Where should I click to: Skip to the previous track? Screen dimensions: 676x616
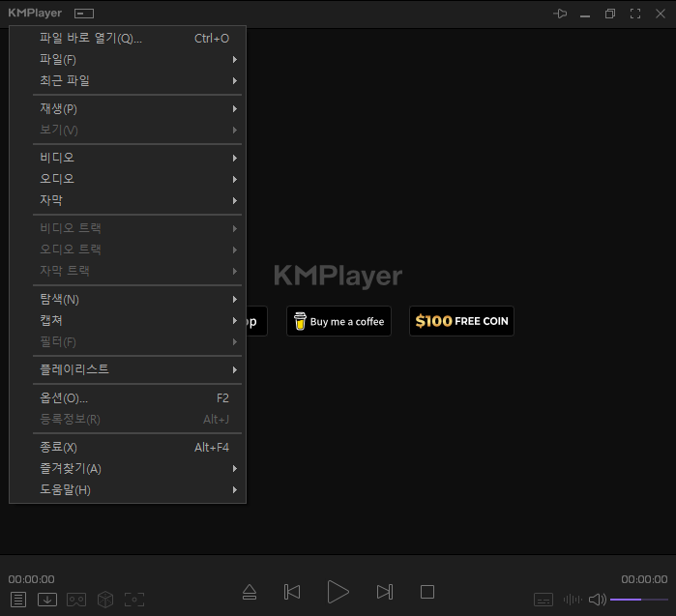point(292,592)
